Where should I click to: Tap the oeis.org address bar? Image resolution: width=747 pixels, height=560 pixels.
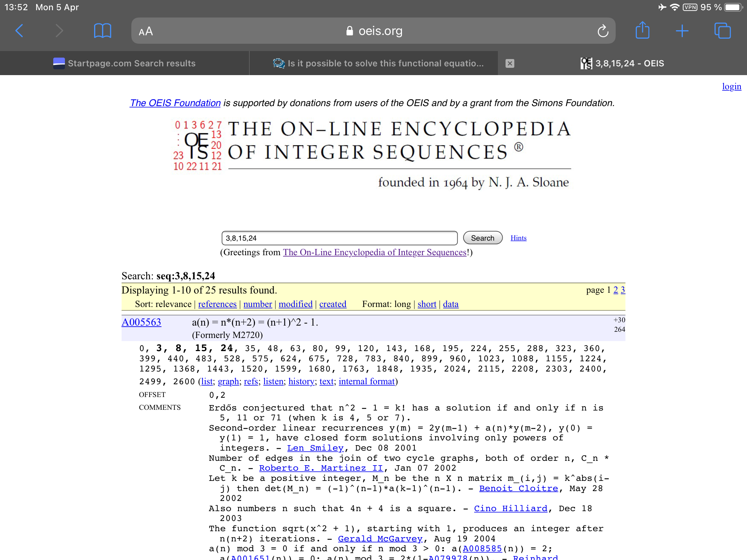(x=373, y=31)
